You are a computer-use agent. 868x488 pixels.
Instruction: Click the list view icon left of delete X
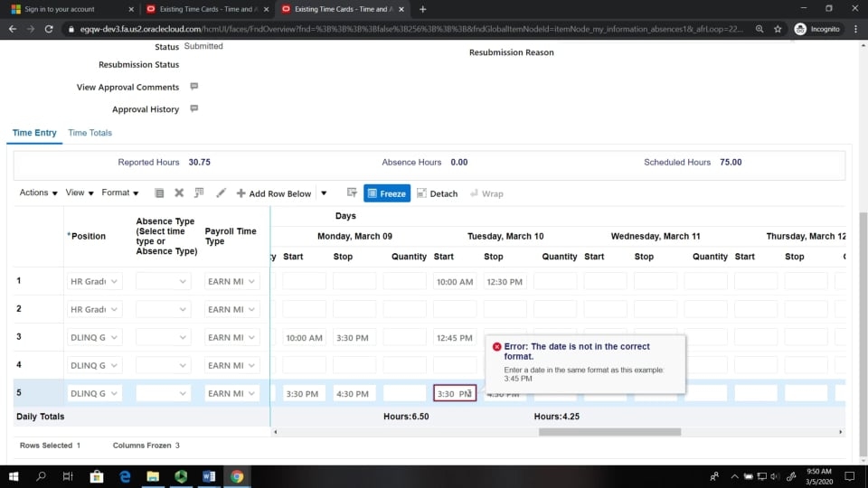click(x=159, y=192)
